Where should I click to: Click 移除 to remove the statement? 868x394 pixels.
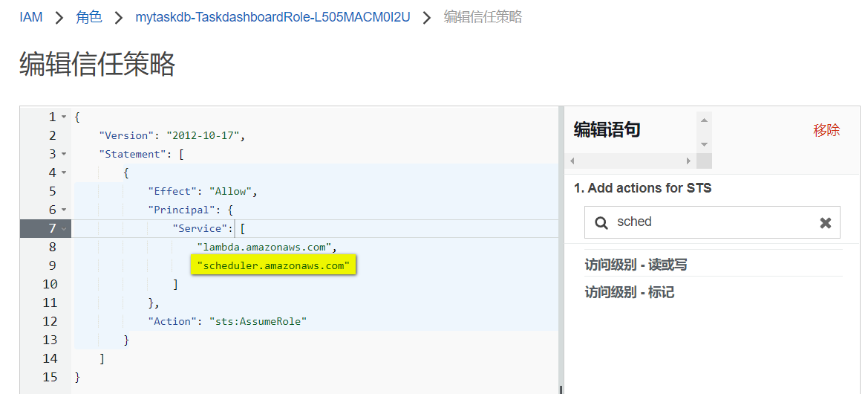point(826,131)
